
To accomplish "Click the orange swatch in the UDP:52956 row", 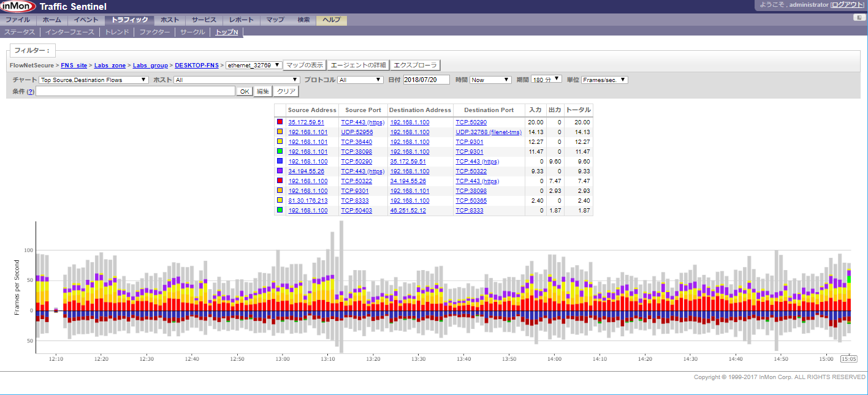I will [280, 132].
